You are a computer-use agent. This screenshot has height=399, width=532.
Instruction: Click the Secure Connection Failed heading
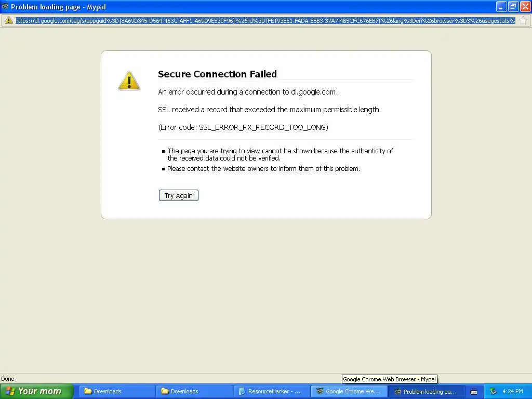pos(217,74)
